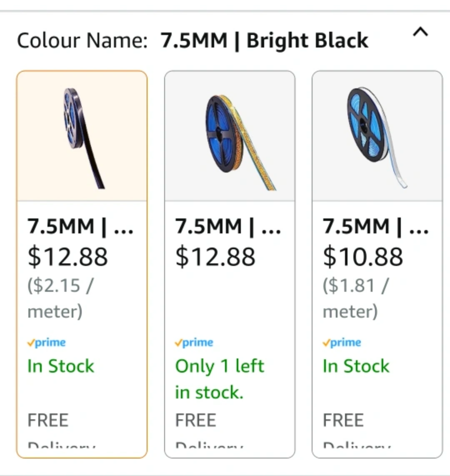
Task: Pick the white tape reel image
Action: [x=377, y=137]
